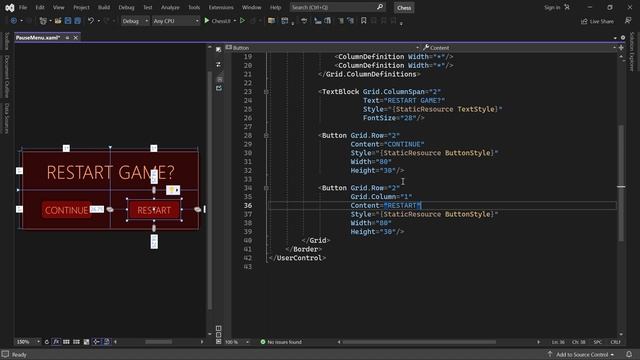Collapse the Button element at line 28
This screenshot has height=360, width=640.
(266, 136)
